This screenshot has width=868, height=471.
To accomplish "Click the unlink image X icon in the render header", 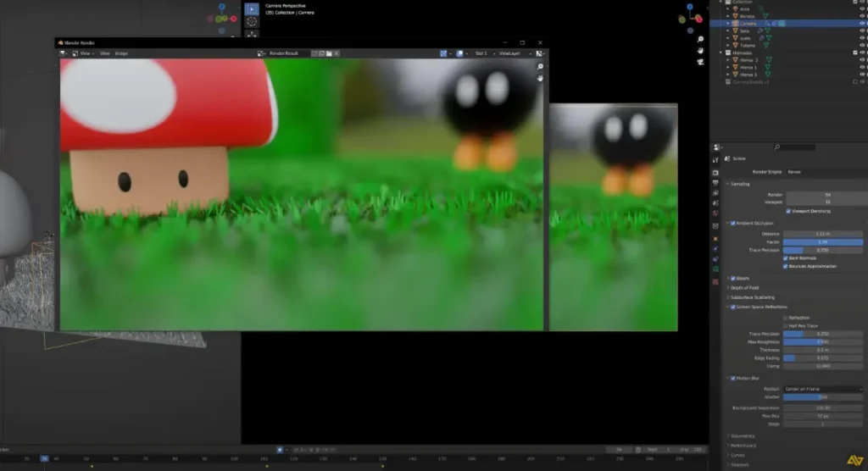I will tap(337, 53).
